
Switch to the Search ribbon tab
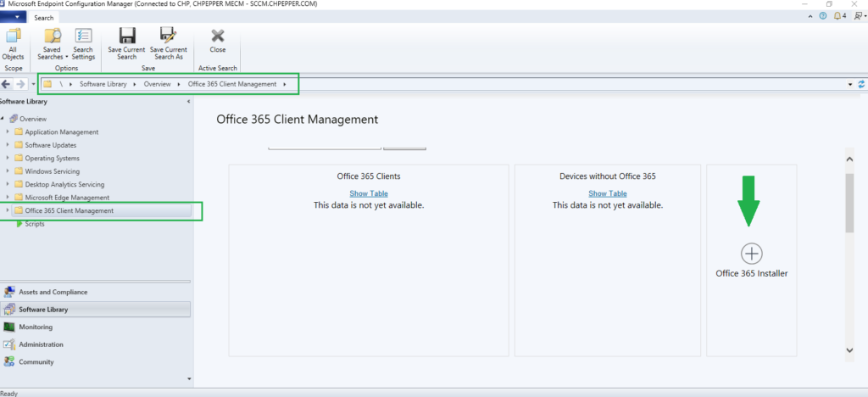tap(44, 18)
